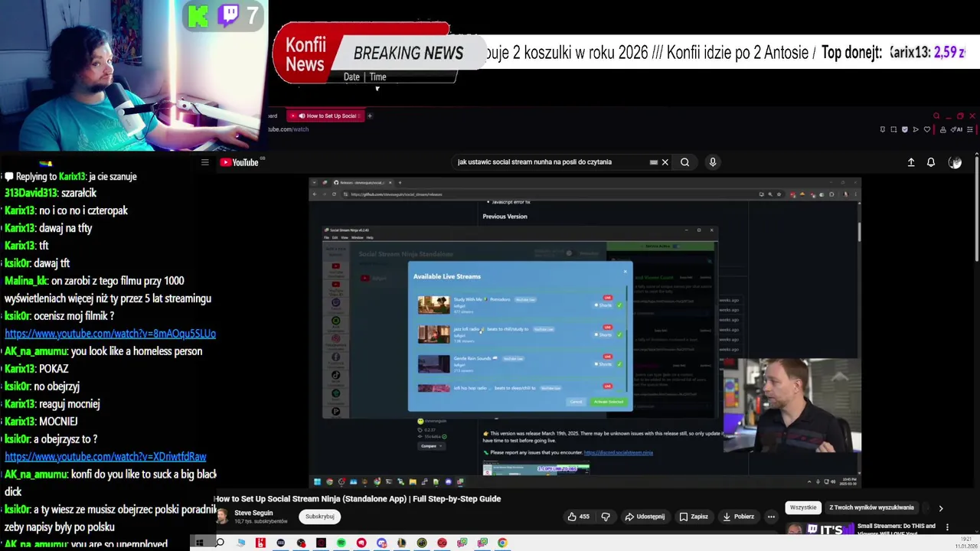Click Udostępnij to share the video
The width and height of the screenshot is (980, 551).
click(645, 517)
